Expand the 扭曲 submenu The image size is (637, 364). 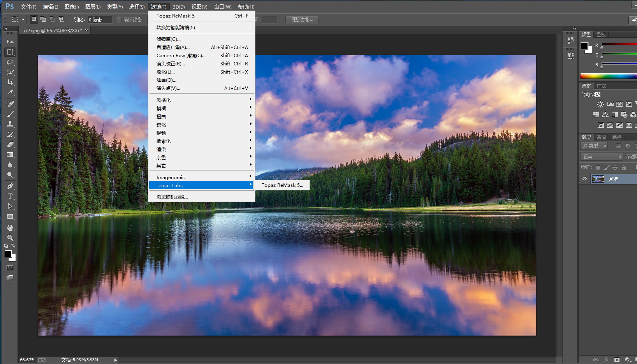pyautogui.click(x=202, y=116)
